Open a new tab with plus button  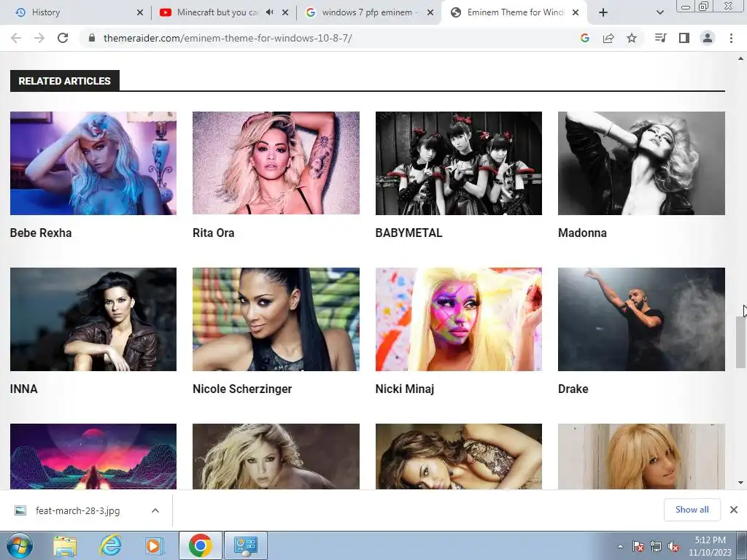[603, 12]
